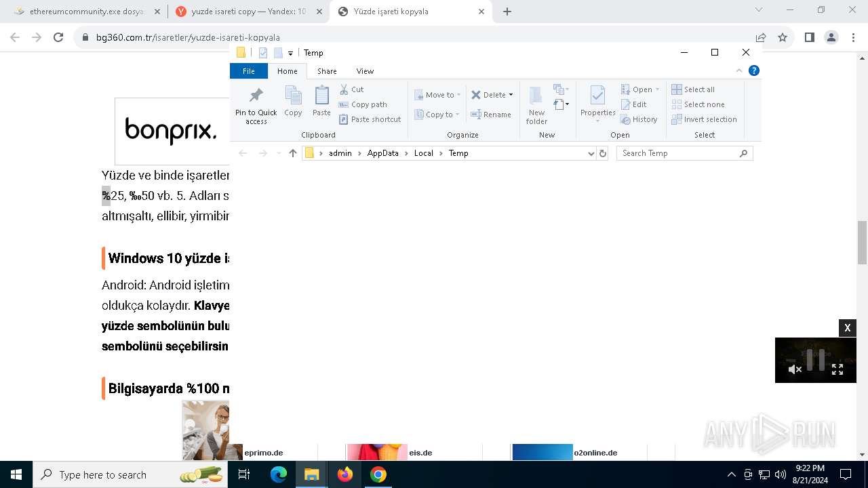Collapse the Explorer ribbon with chevron
868x488 pixels.
click(739, 70)
